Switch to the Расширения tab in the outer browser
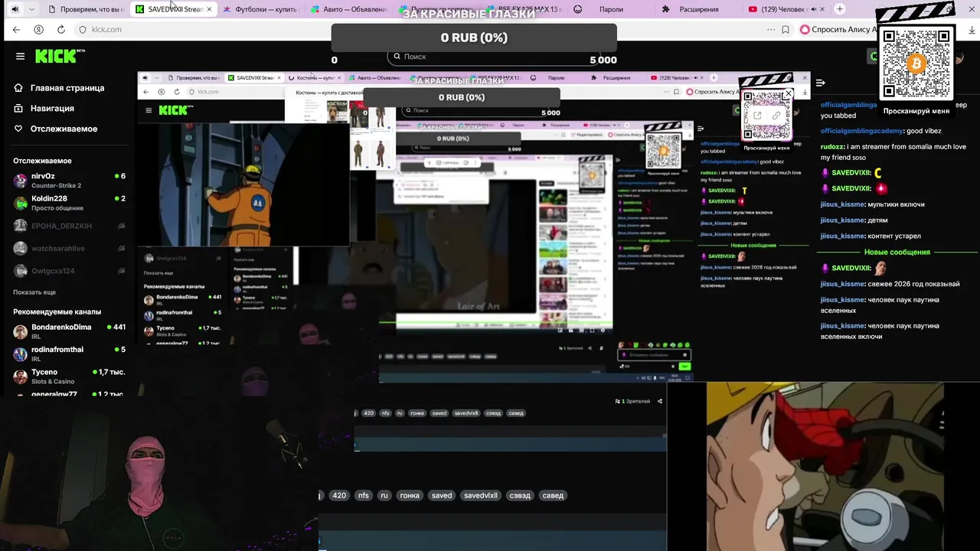 coord(698,9)
